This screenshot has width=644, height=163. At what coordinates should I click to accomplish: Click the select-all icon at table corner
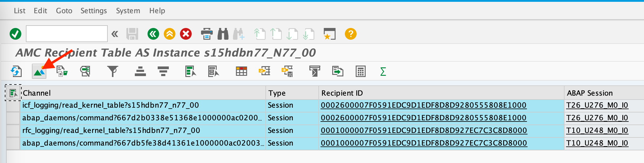coord(13,93)
